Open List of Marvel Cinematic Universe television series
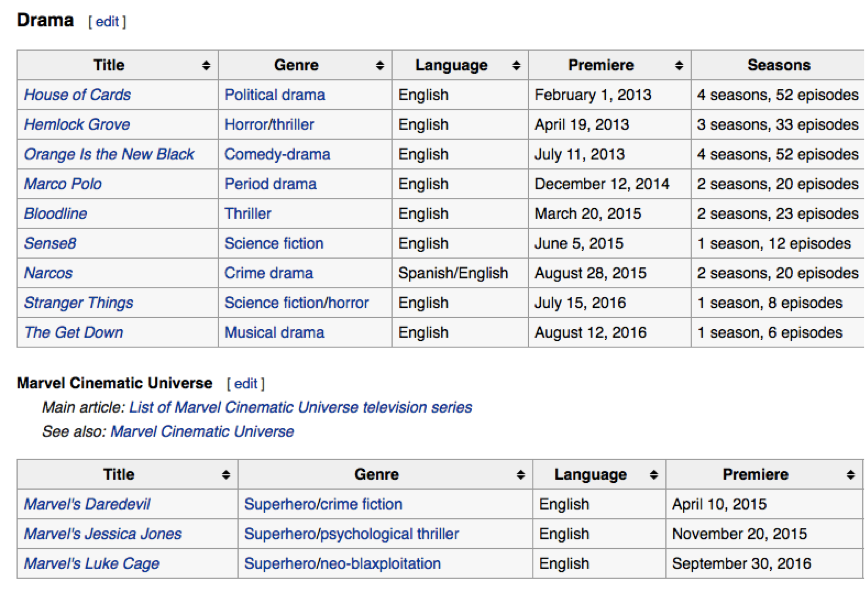Viewport: 865px width, 592px height. 301,408
